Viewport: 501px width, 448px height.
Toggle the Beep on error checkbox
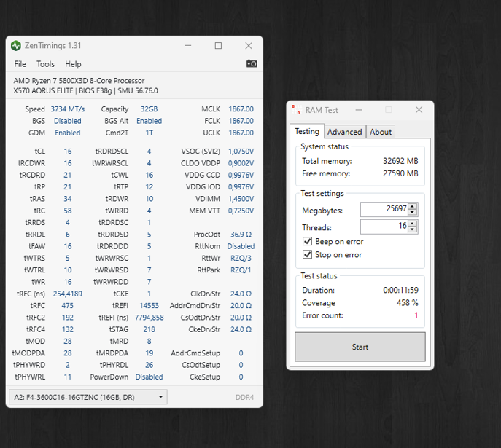307,241
